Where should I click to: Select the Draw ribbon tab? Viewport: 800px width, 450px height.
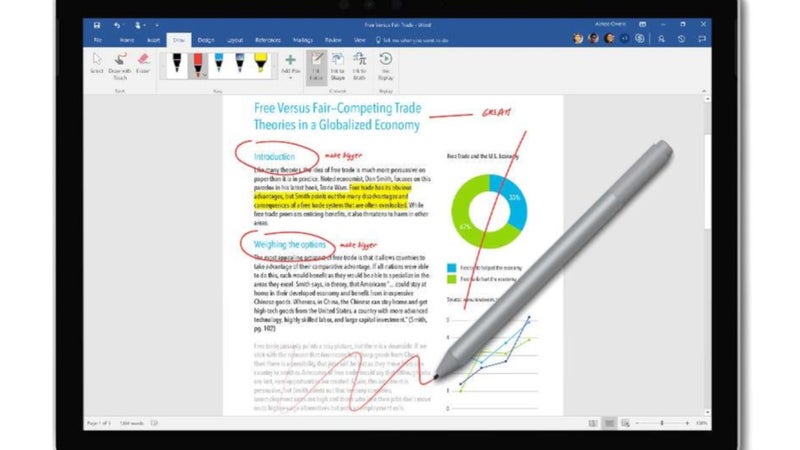[179, 40]
